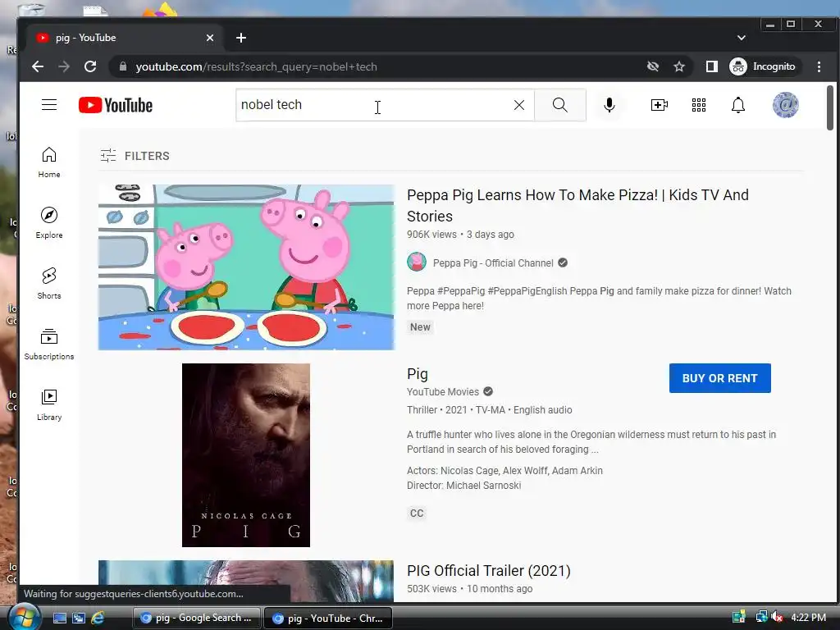Open the Pig movie title link
The height and width of the screenshot is (630, 840).
[418, 374]
